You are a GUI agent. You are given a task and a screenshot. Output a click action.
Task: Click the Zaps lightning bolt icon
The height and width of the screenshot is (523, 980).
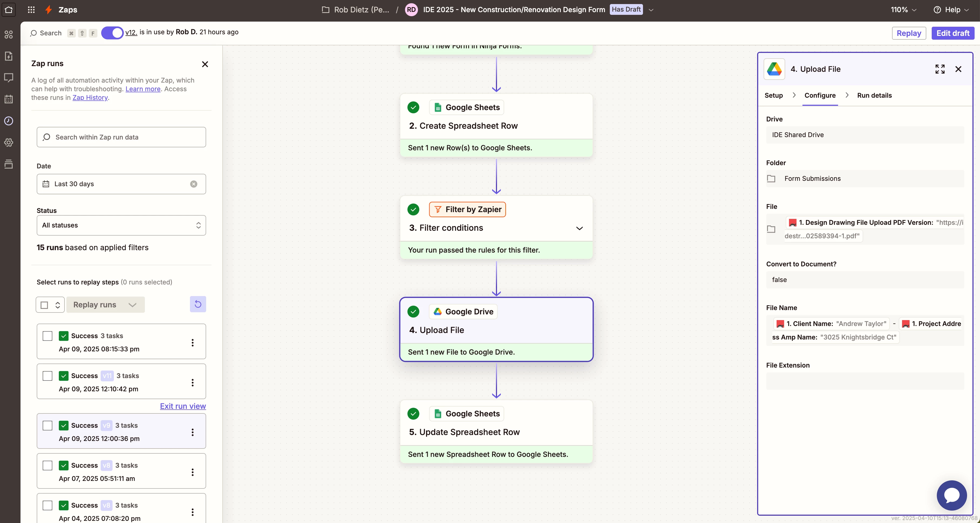pos(48,9)
